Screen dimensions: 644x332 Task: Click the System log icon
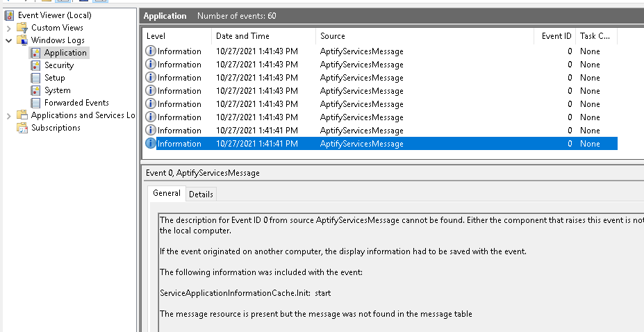pyautogui.click(x=35, y=90)
